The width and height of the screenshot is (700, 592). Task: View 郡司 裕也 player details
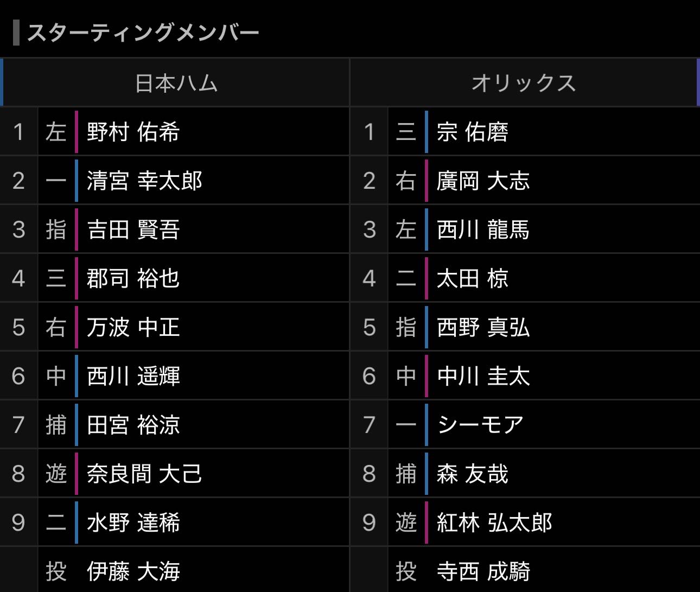[133, 278]
